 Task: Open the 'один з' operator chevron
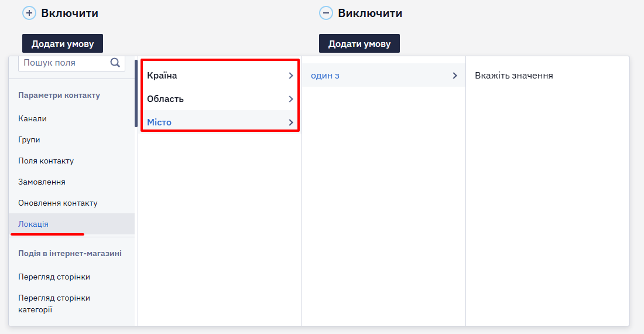click(455, 76)
